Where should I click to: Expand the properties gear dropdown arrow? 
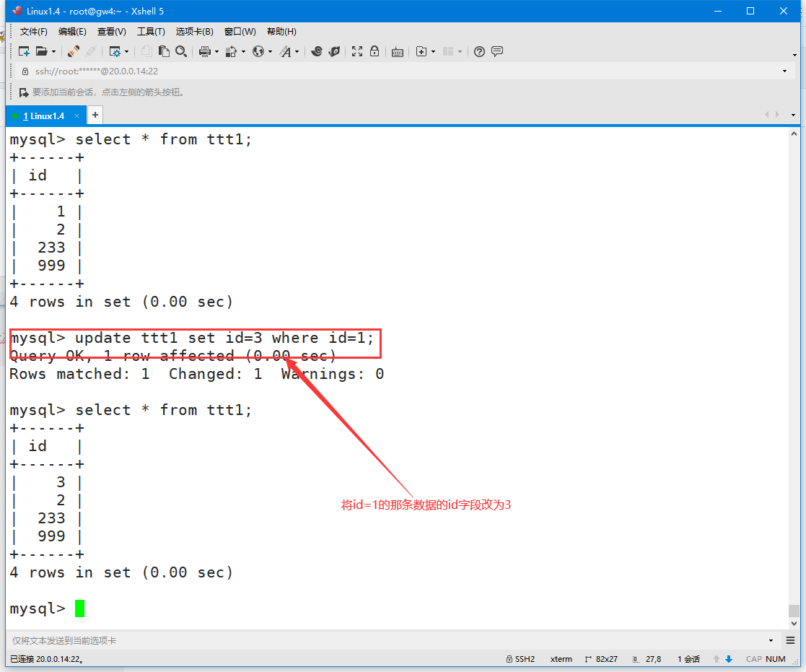[126, 52]
